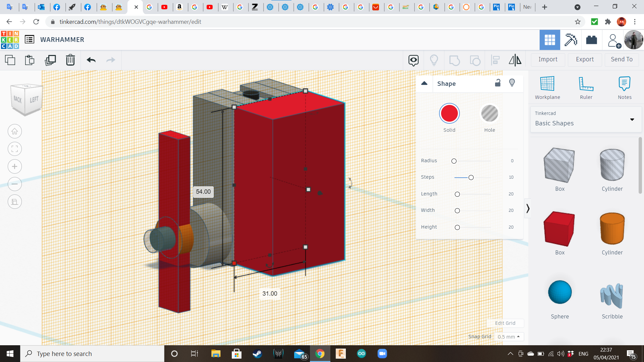Collapse the Shape panel
The width and height of the screenshot is (644, 362).
point(424,83)
